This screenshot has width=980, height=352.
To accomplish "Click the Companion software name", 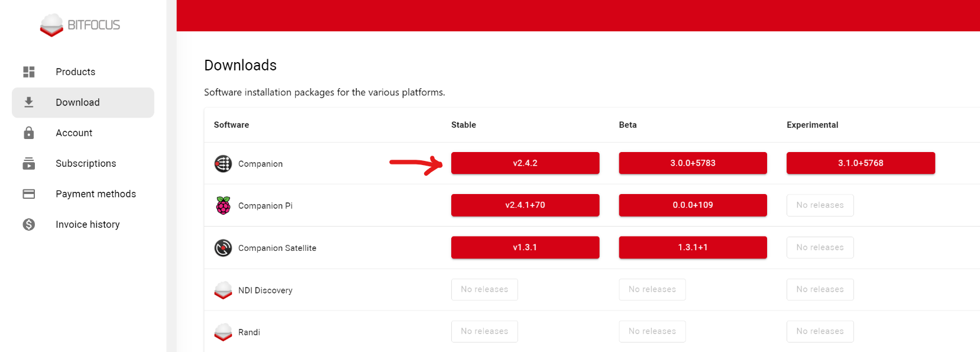I will coord(260,164).
